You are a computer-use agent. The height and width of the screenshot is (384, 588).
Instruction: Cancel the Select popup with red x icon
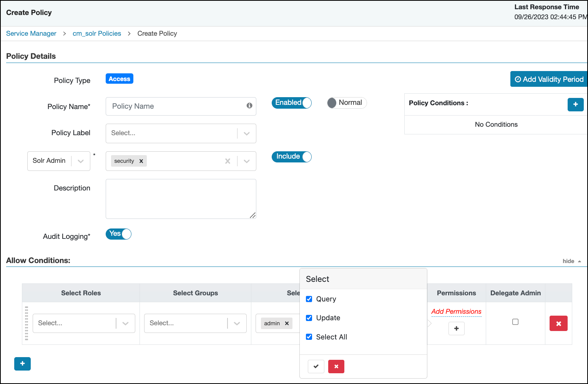click(x=336, y=366)
